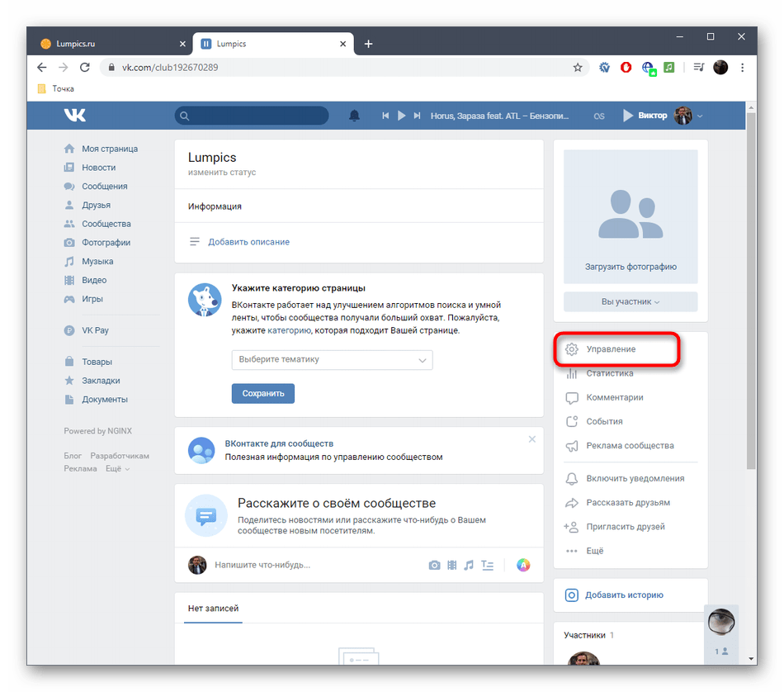Reload the page in the browser

click(85, 67)
